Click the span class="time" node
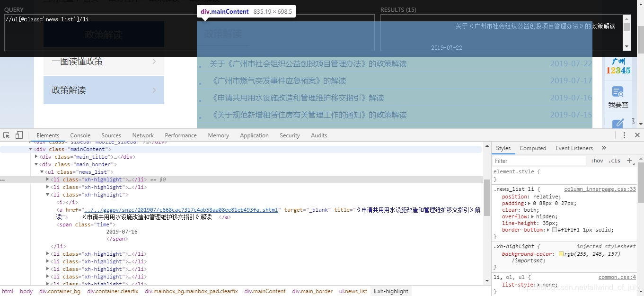 (86, 224)
